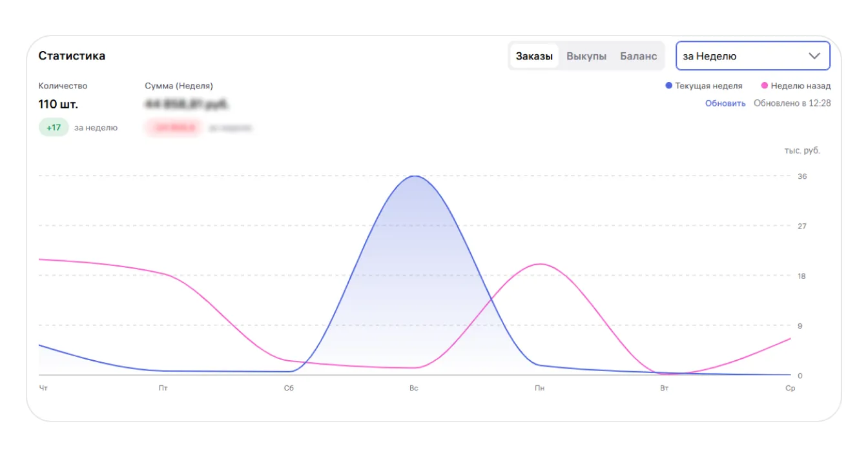Click the blurred red change badge

pos(173,128)
